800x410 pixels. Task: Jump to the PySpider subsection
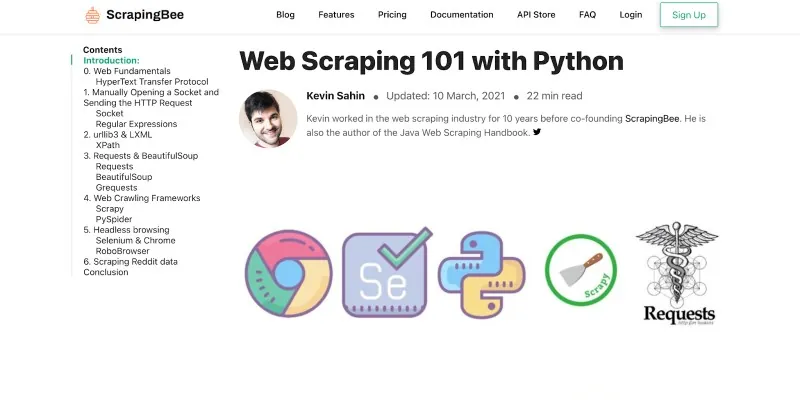pyautogui.click(x=114, y=219)
